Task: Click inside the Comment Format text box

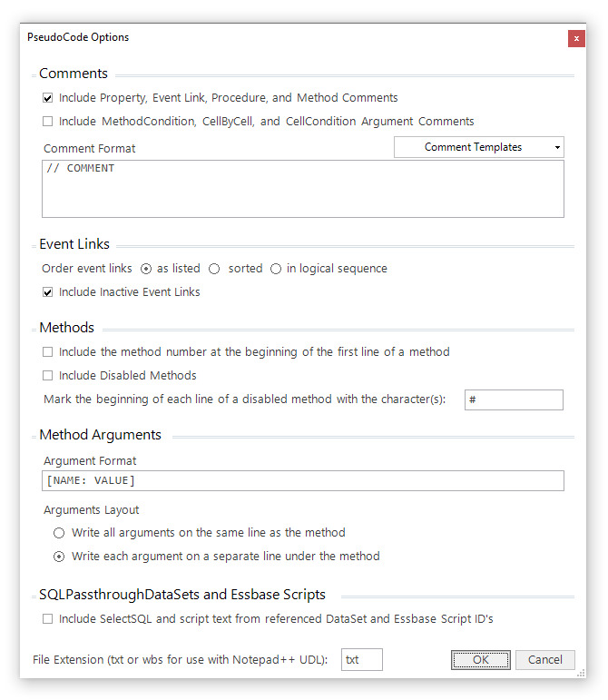Action: click(x=303, y=189)
